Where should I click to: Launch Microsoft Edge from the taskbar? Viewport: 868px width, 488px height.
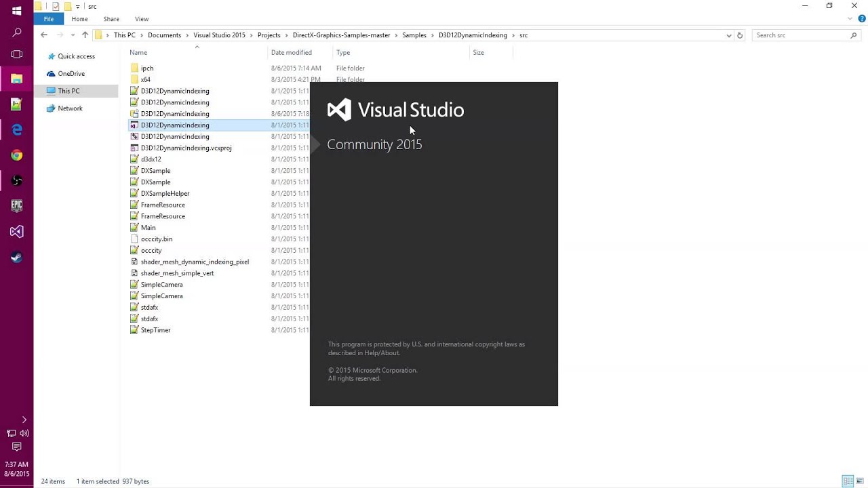click(17, 129)
